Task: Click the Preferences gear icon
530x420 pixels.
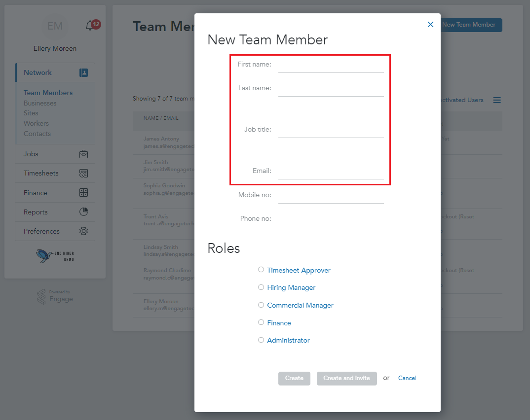Action: click(x=83, y=231)
